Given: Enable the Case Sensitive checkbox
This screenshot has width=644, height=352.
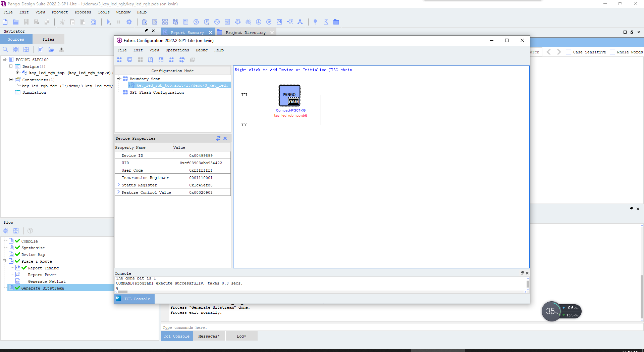Looking at the screenshot, I should (569, 52).
